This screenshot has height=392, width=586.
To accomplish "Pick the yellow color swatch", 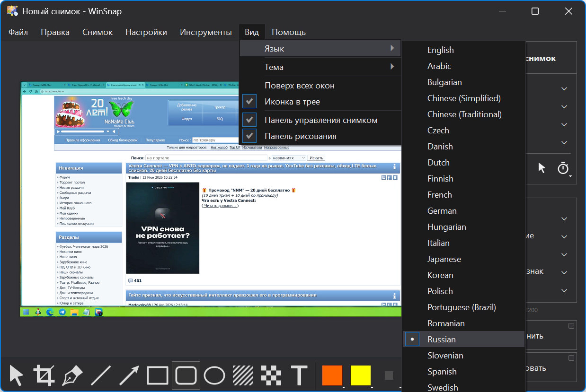I will (361, 375).
